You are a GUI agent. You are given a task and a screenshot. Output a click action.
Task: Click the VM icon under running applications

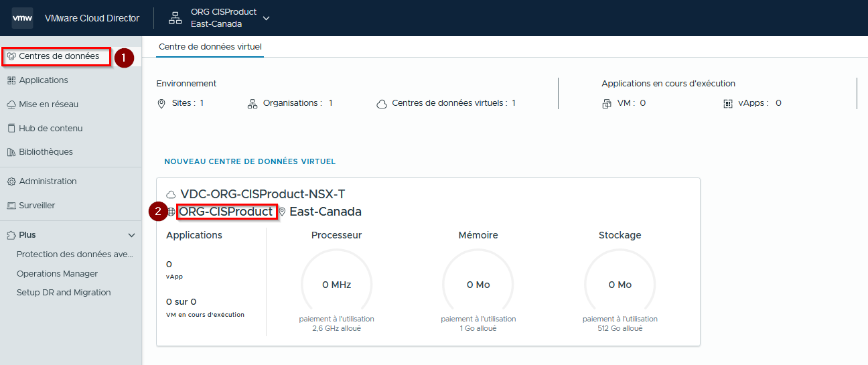tap(607, 104)
